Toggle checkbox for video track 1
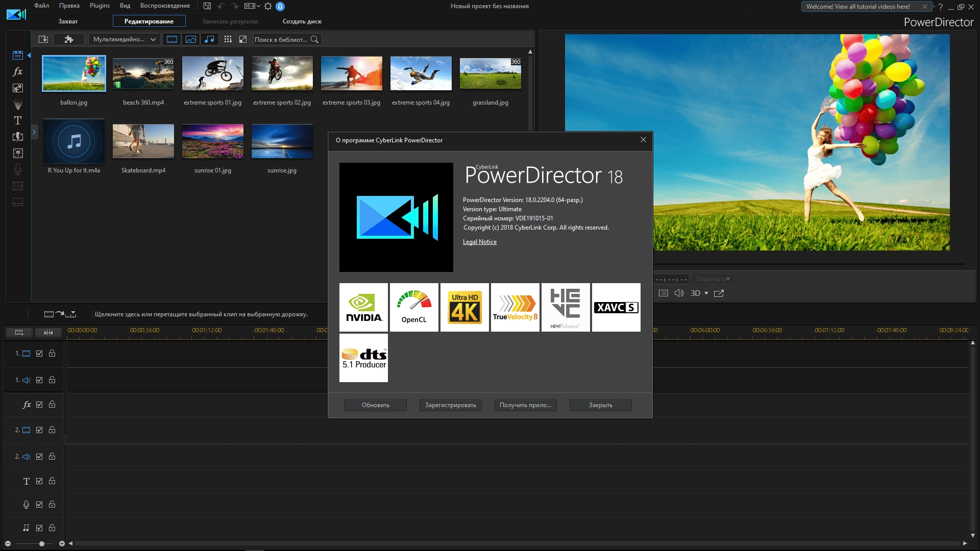 pyautogui.click(x=39, y=354)
